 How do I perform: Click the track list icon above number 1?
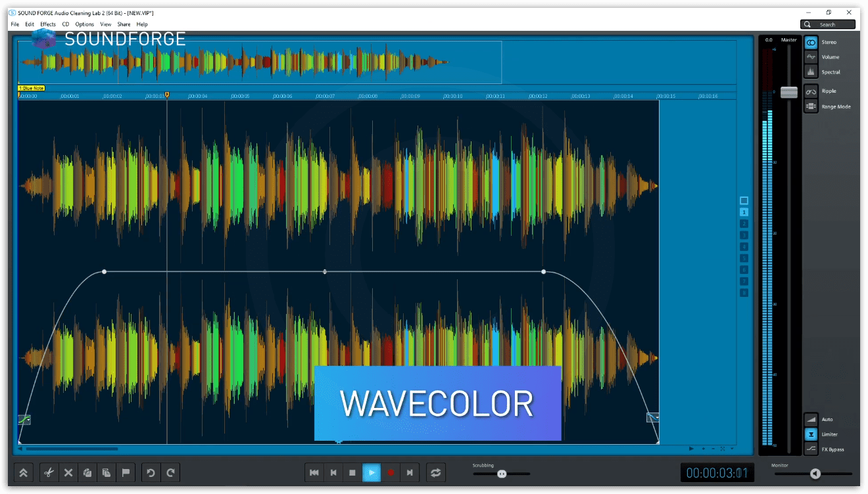coord(744,201)
